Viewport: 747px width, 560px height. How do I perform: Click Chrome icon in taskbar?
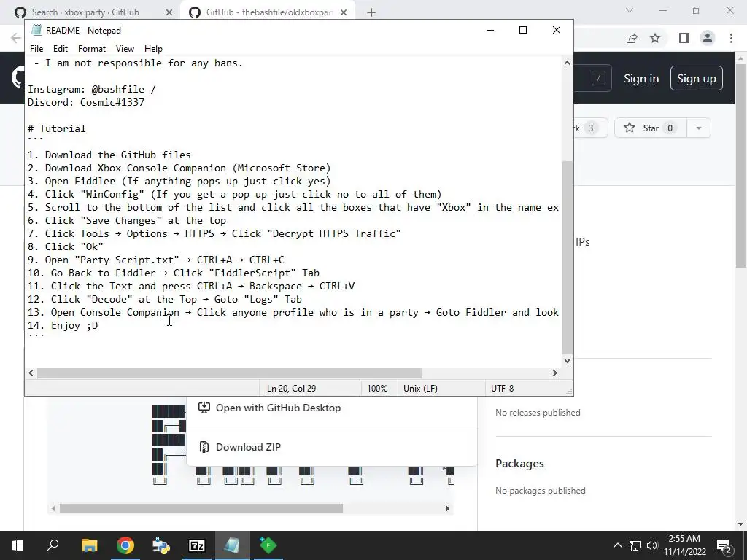click(125, 545)
